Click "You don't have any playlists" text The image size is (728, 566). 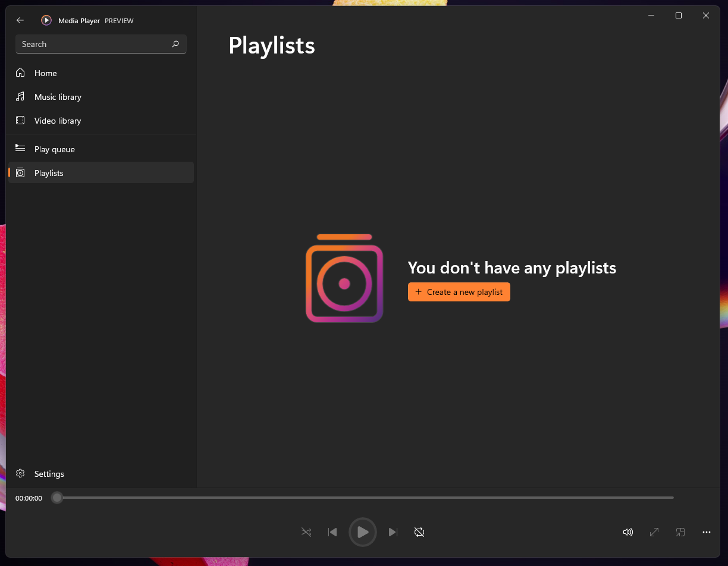(x=512, y=268)
